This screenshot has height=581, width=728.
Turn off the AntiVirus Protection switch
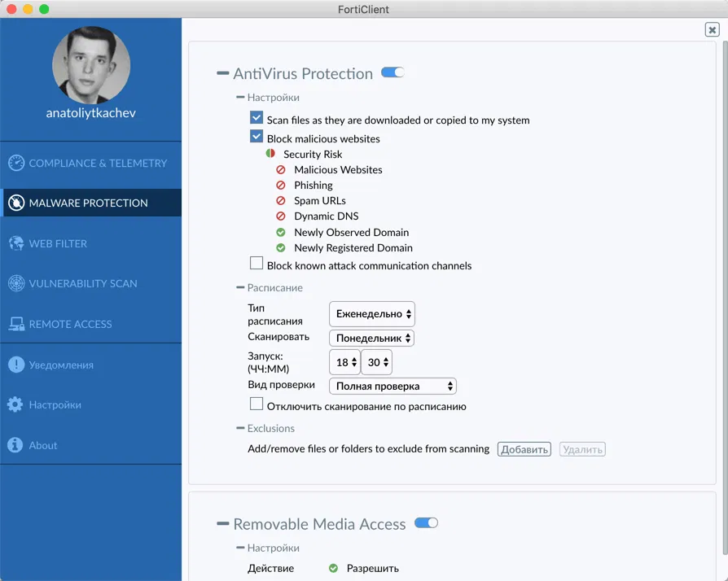coord(393,72)
